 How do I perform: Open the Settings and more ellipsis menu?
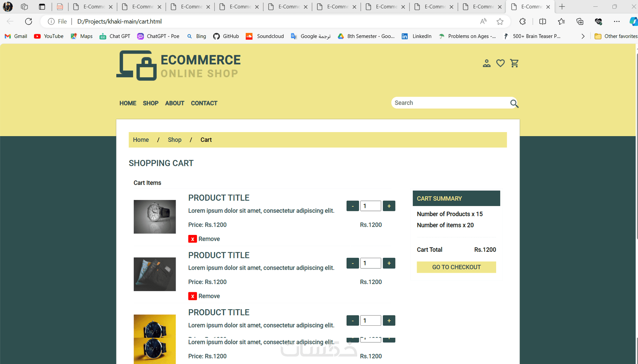click(617, 21)
